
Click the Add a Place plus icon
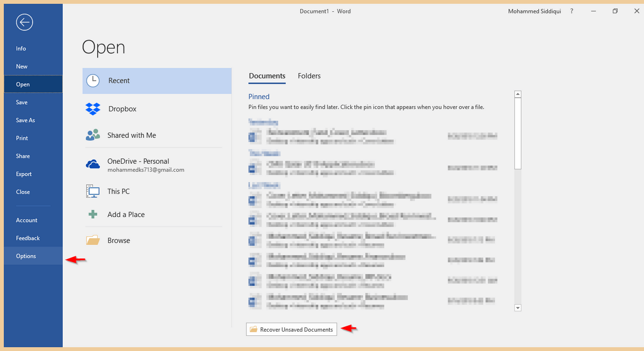click(x=93, y=214)
